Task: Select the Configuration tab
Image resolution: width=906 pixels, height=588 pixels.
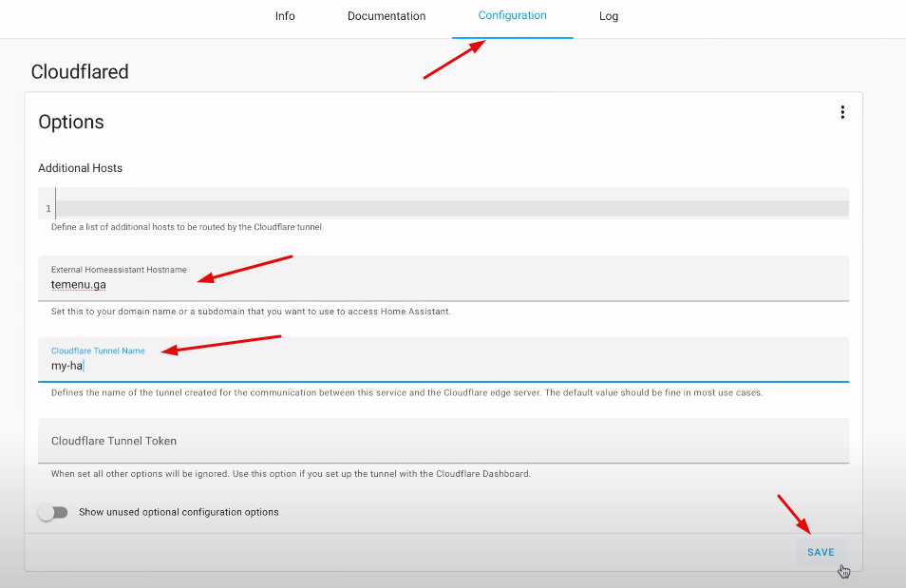Action: click(x=513, y=15)
